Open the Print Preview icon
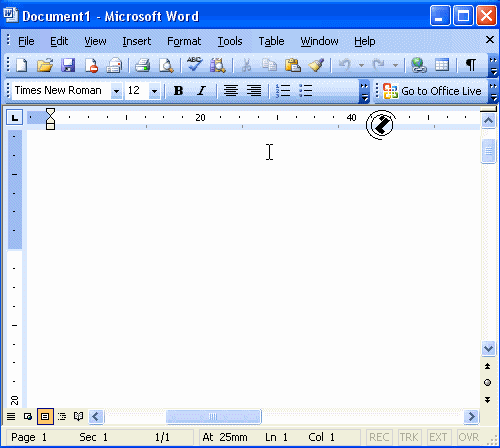The width and height of the screenshot is (500, 448). click(166, 65)
